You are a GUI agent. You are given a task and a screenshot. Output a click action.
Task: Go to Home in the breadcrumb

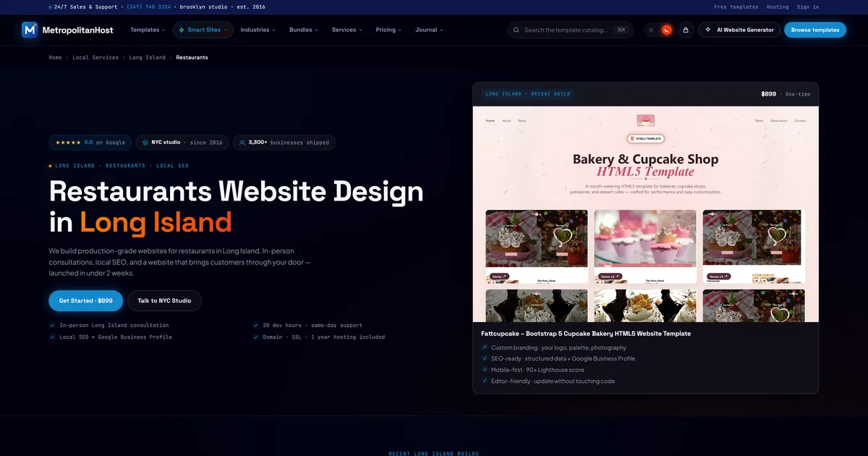click(x=56, y=57)
